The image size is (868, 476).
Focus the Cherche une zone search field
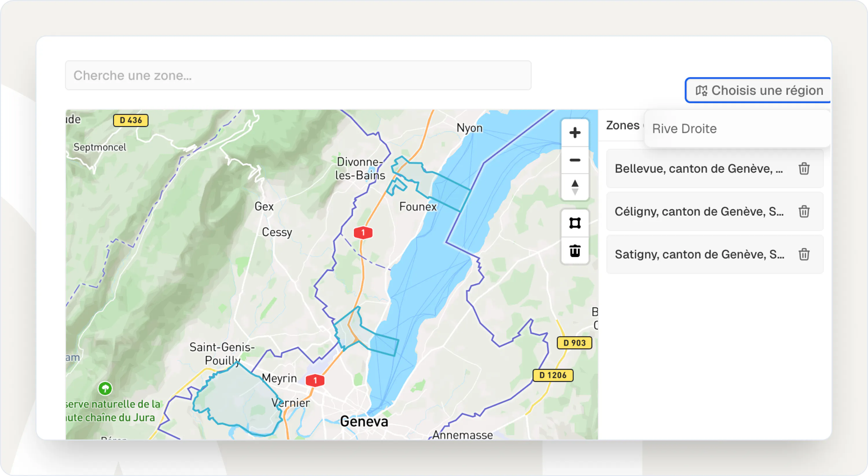click(298, 75)
